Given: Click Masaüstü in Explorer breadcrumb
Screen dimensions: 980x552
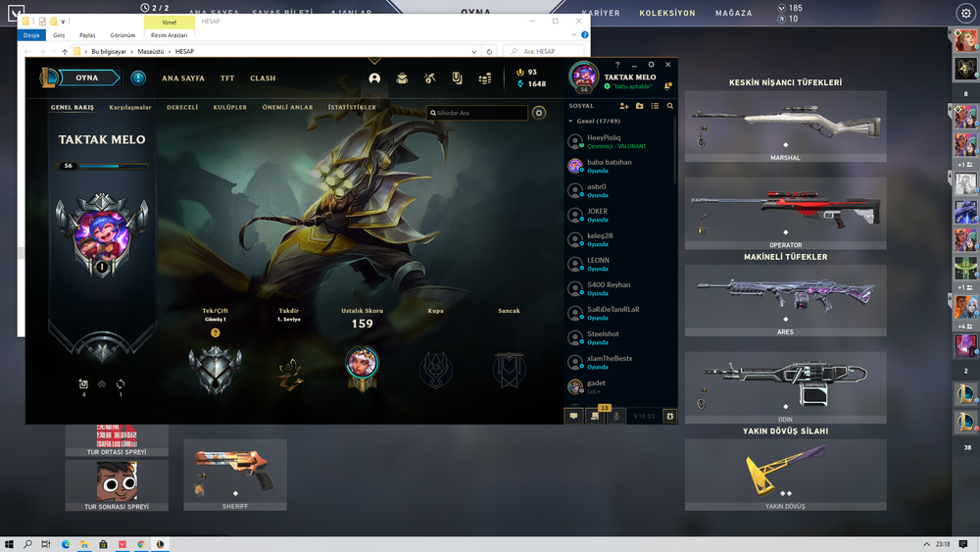Looking at the screenshot, I should [151, 51].
